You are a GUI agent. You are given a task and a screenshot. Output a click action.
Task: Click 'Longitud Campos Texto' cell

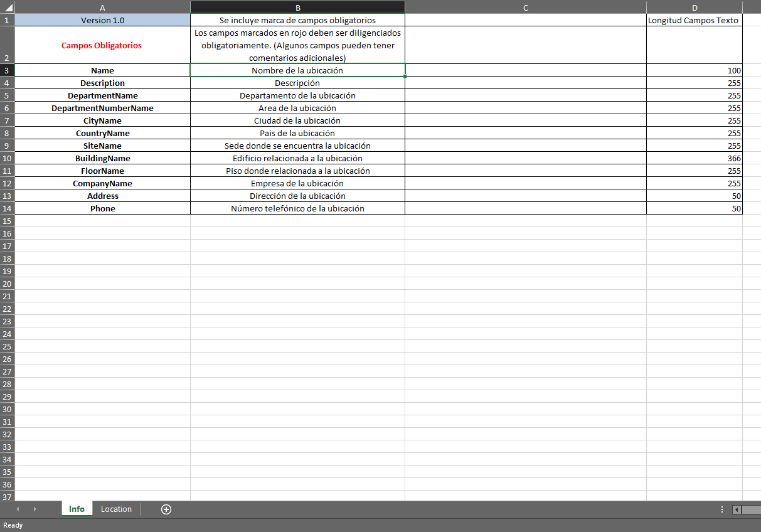(x=694, y=20)
